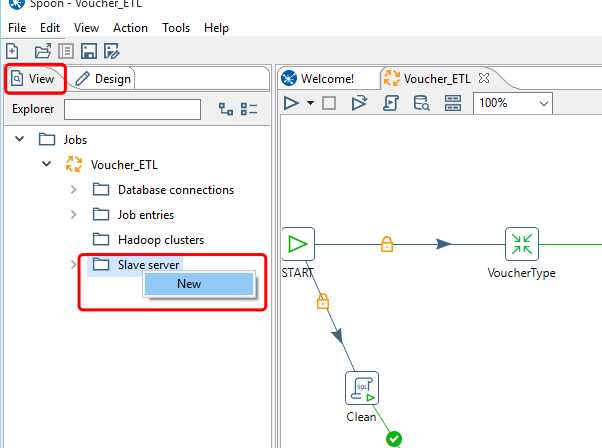The image size is (602, 448).
Task: Open the Edit menu
Action: [x=50, y=28]
